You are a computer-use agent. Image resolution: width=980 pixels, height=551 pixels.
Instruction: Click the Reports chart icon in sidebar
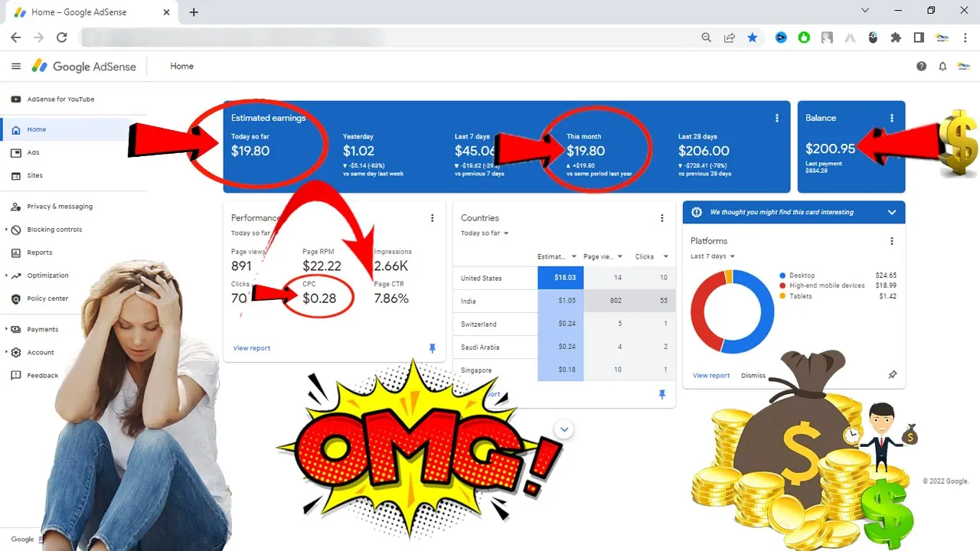coord(16,253)
